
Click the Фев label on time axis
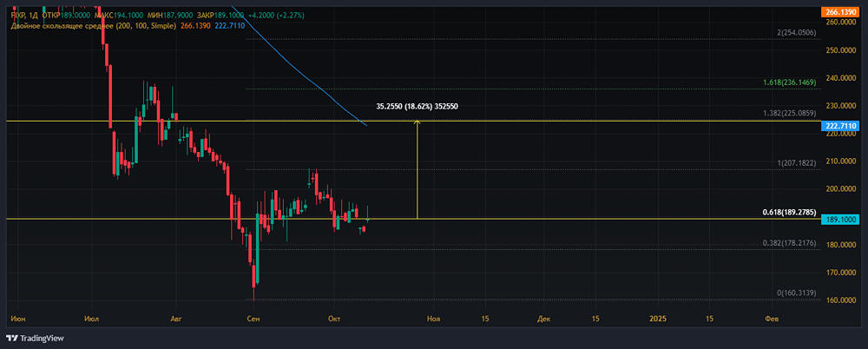coord(772,319)
